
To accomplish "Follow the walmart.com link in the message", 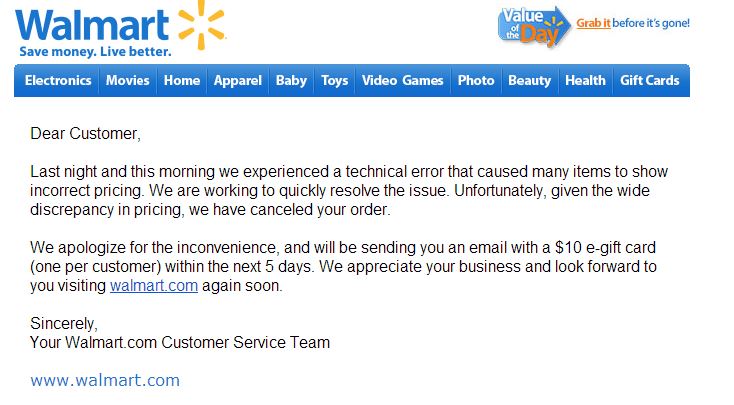I will tap(154, 286).
